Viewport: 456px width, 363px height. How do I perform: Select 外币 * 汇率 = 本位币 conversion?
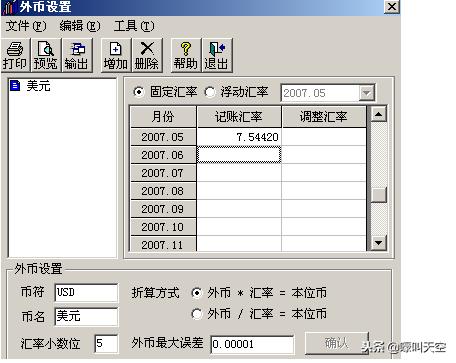(x=197, y=293)
